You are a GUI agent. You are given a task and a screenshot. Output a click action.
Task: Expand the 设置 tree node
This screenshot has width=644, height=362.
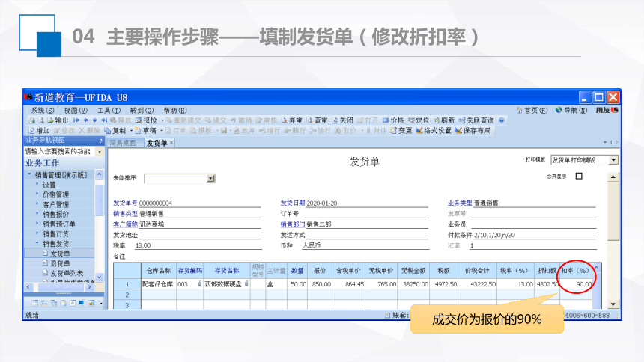tap(37, 184)
